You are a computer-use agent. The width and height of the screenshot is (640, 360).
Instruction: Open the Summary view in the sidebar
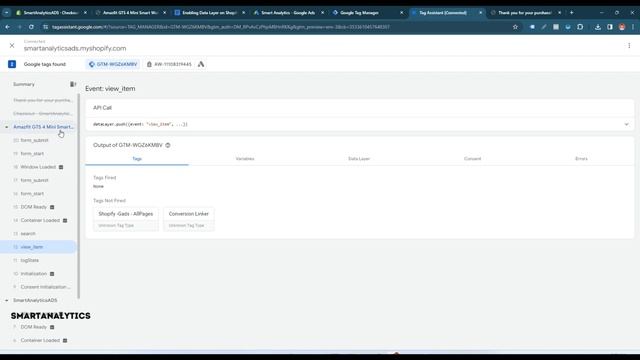24,84
